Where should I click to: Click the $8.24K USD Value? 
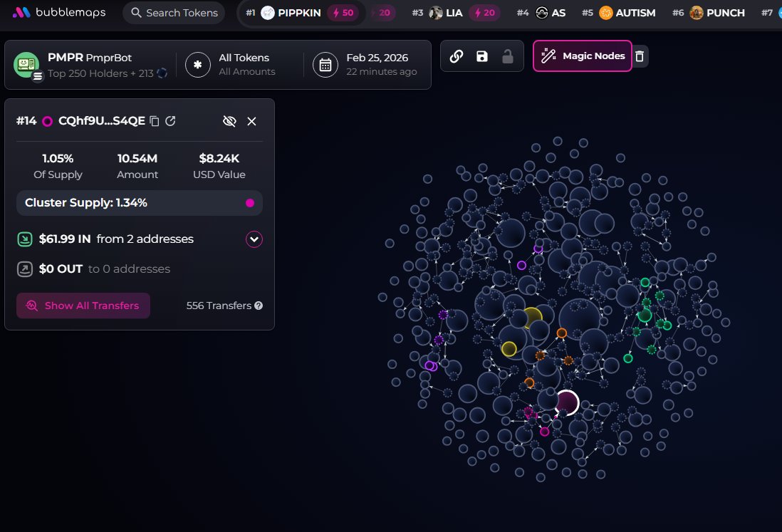(219, 159)
